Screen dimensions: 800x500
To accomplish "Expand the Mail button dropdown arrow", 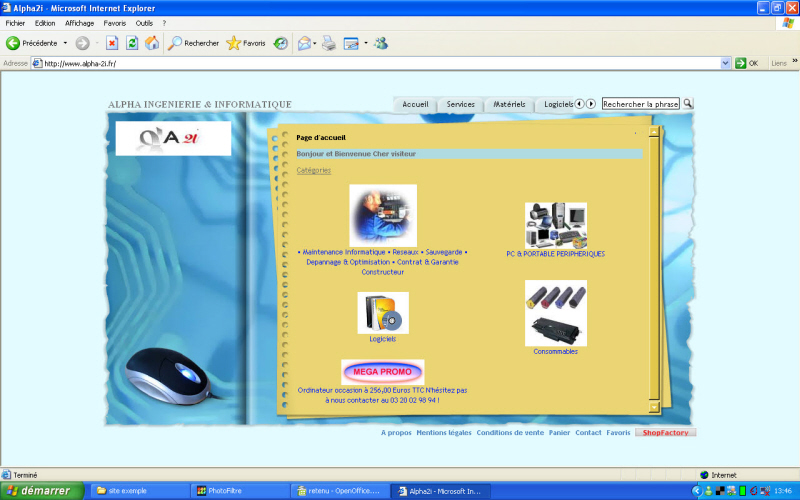I will 314,43.
